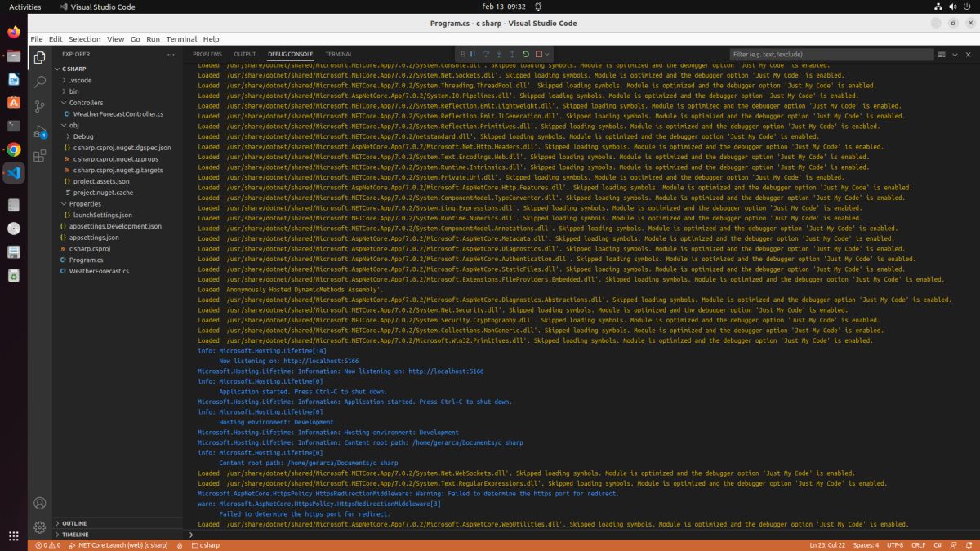This screenshot has width=980, height=551.
Task: Restart the debug session
Action: [x=526, y=54]
